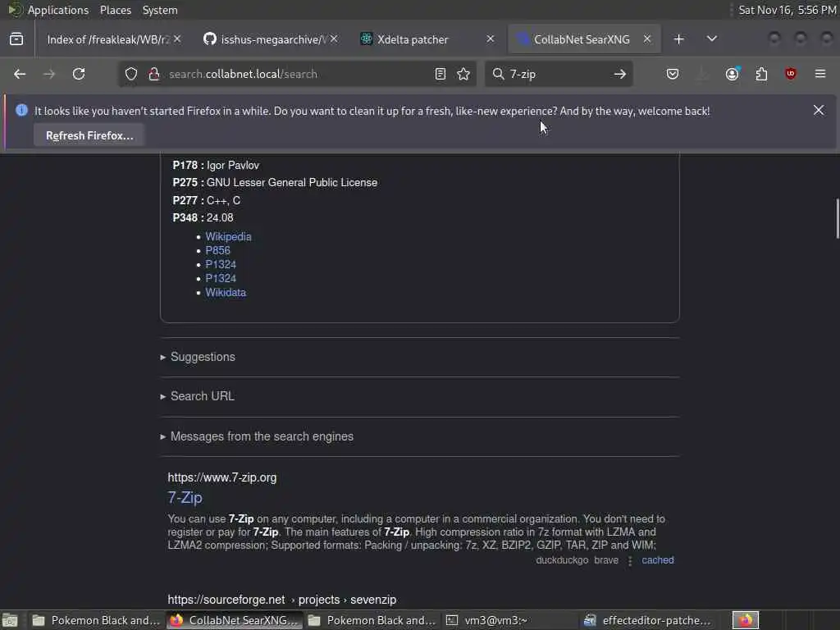This screenshot has height=630, width=840.
Task: Open Pocket save icon
Action: tap(673, 74)
